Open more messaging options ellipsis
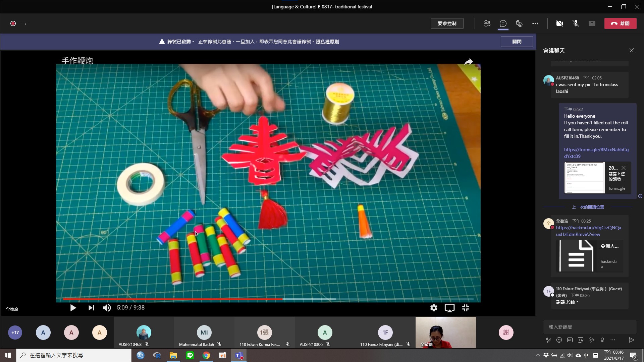Viewport: 644px width, 362px height. click(613, 340)
